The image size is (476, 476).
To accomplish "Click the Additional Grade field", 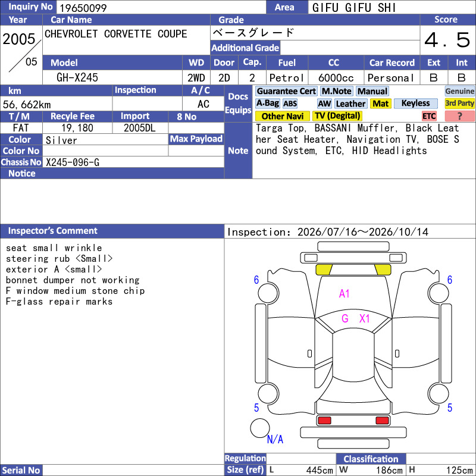I will click(350, 48).
